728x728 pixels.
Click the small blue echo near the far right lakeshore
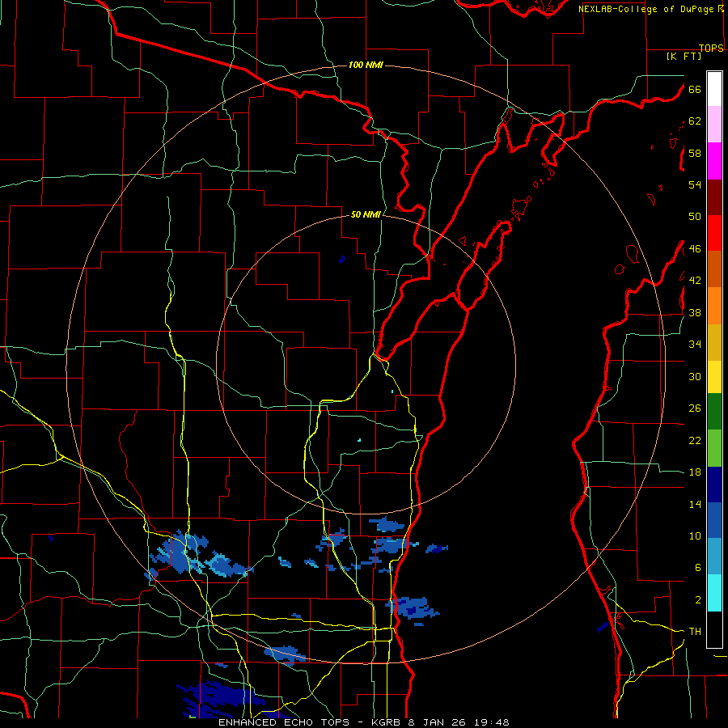pos(603,626)
